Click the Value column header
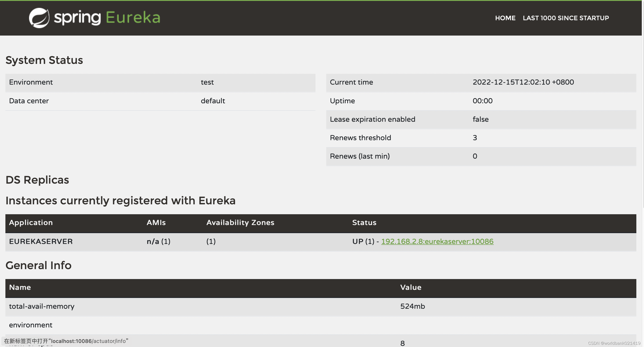Viewport: 644px width, 347px height. (411, 287)
